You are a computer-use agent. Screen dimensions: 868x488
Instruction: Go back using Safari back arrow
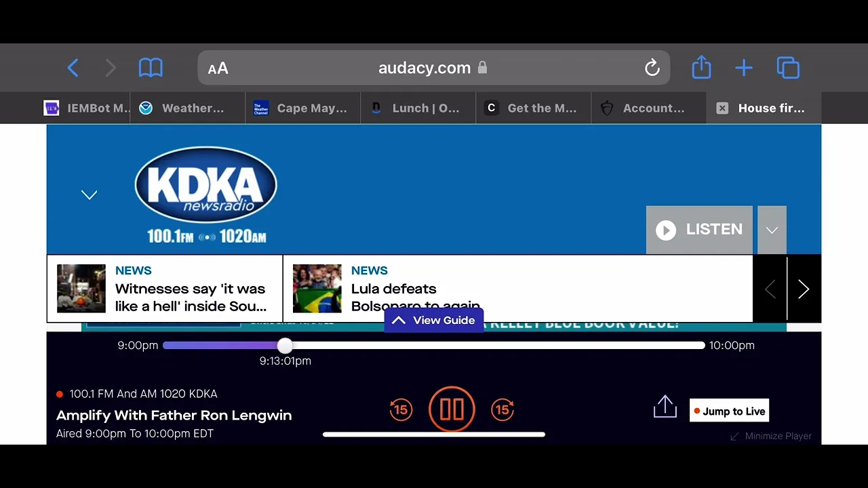point(73,68)
